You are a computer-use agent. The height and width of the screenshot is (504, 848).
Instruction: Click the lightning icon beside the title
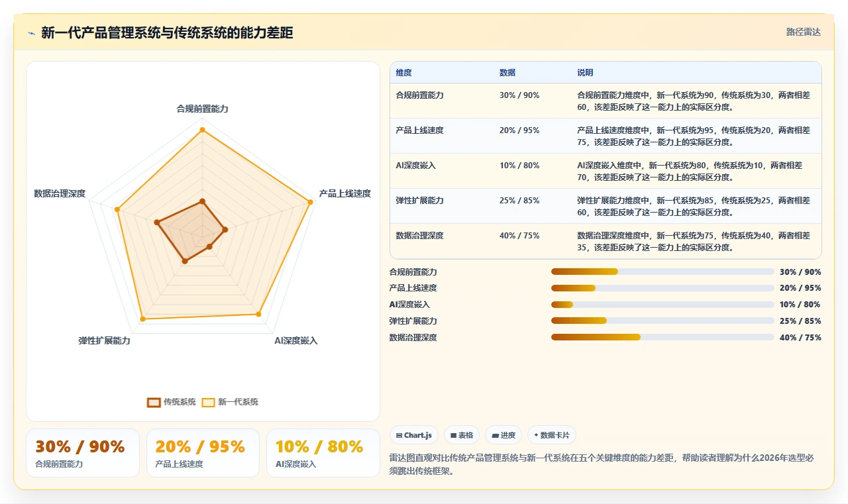(31, 33)
